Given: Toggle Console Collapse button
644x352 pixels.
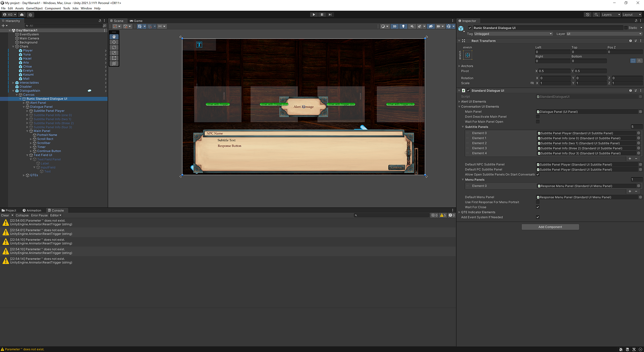Looking at the screenshot, I should point(22,216).
